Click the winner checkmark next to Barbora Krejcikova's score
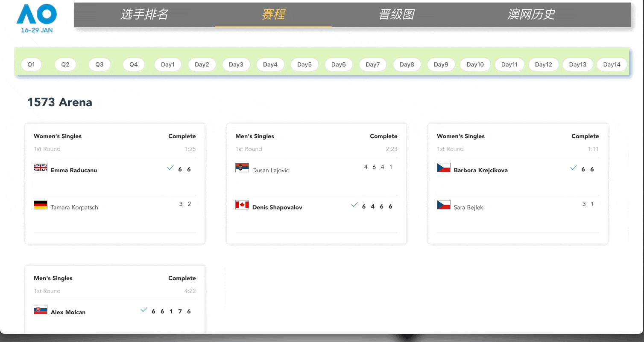Image resolution: width=644 pixels, height=342 pixels. 574,168
